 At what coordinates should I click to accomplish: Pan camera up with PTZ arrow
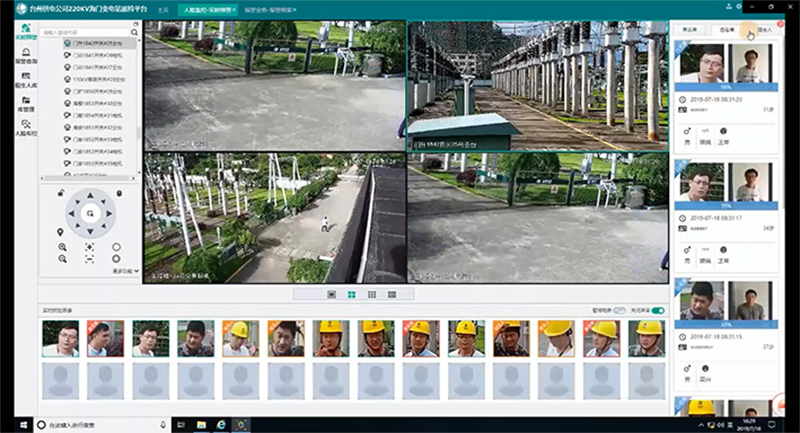click(x=90, y=195)
